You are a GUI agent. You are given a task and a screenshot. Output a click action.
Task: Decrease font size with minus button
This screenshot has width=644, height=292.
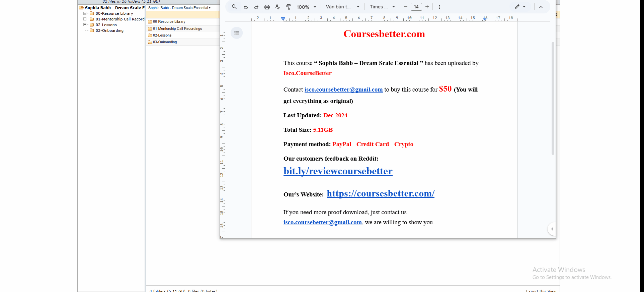tap(406, 7)
